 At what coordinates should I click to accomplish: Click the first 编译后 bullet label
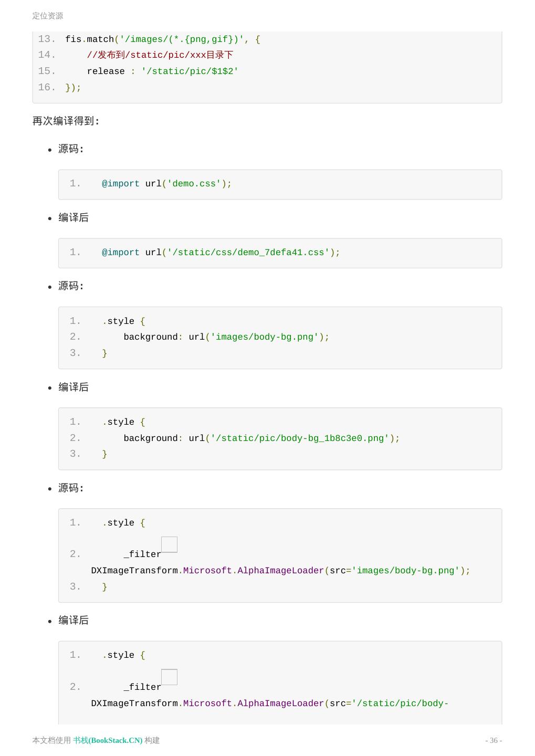pos(74,217)
